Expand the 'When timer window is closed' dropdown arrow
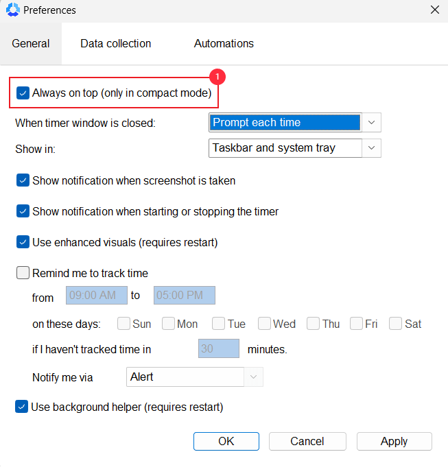This screenshot has width=448, height=476. coord(371,122)
